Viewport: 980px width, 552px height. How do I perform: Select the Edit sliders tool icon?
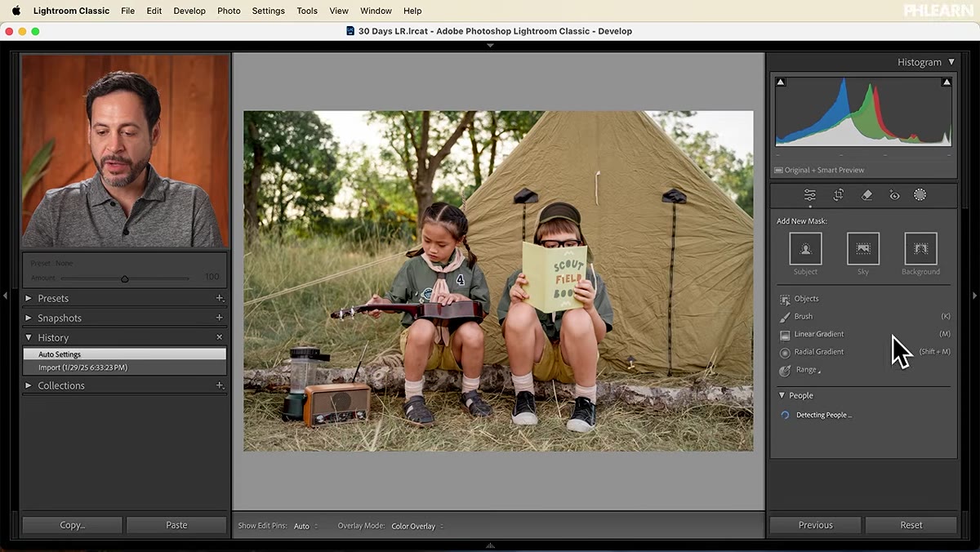pyautogui.click(x=809, y=195)
